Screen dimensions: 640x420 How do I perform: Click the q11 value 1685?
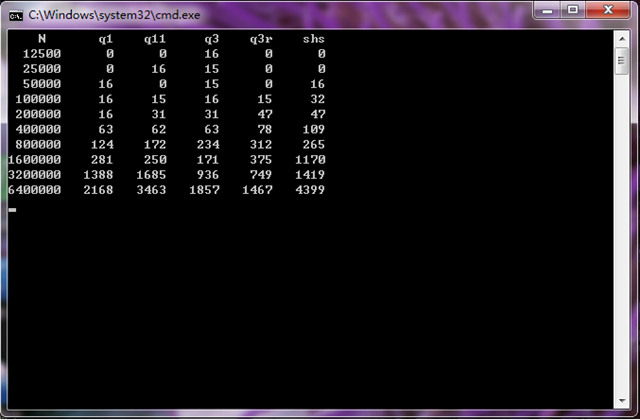pos(151,175)
